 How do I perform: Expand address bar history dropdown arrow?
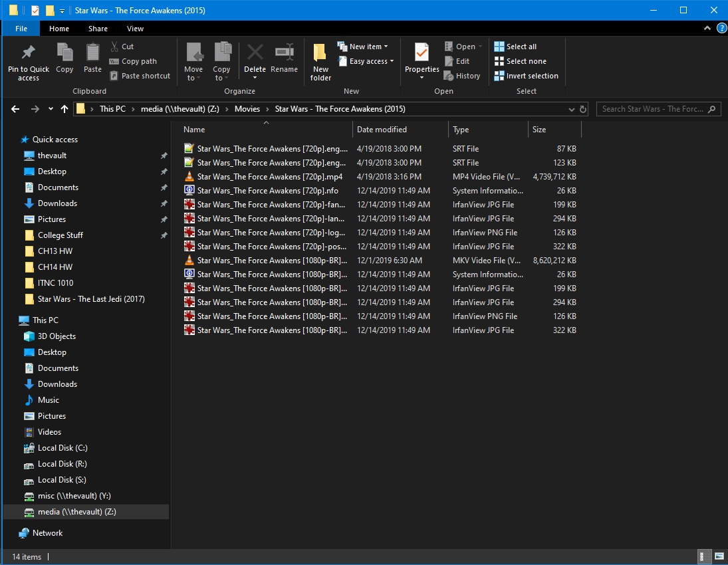[x=572, y=109]
